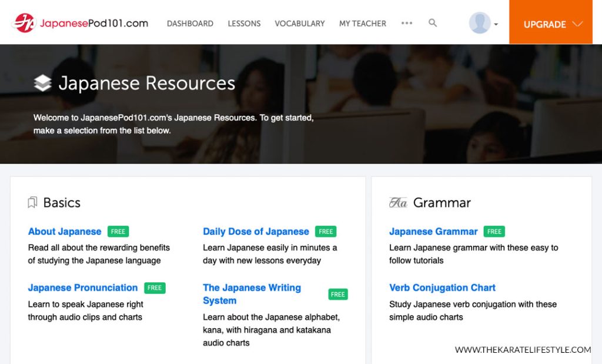The image size is (602, 364).
Task: Click the FREE badge beside Daily Dose of Japanese
Action: [x=326, y=232]
